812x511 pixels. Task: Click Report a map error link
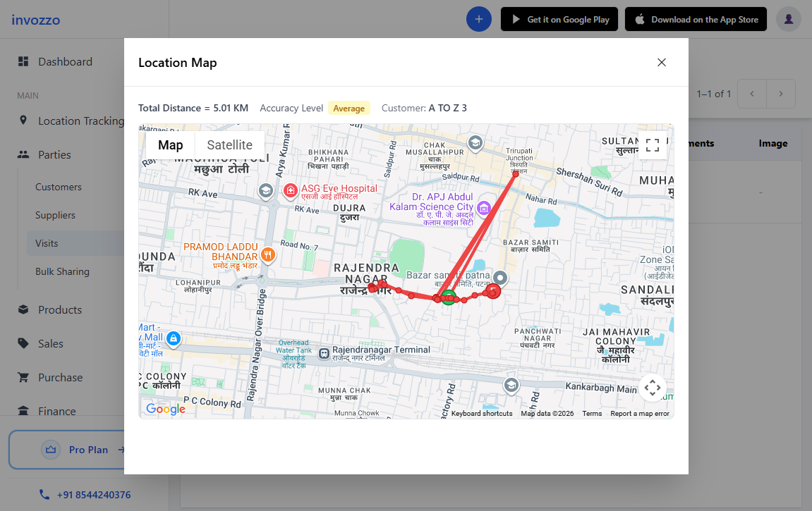coord(639,414)
